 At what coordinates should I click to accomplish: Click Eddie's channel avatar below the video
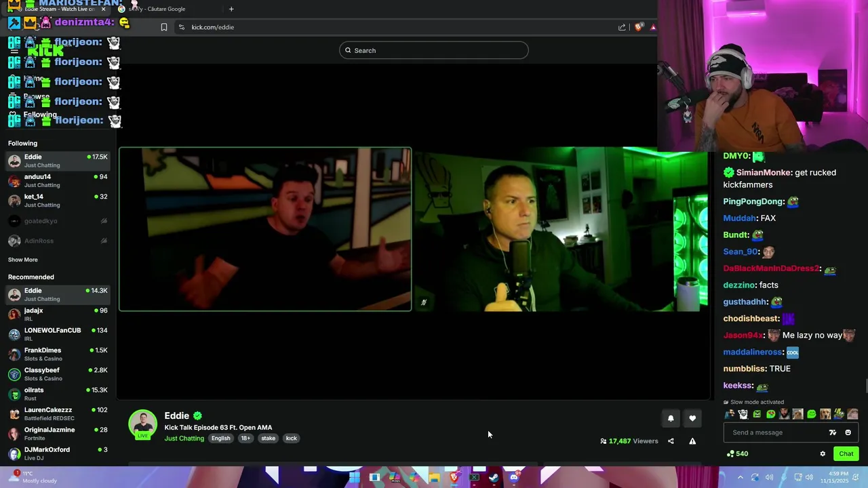[143, 424]
